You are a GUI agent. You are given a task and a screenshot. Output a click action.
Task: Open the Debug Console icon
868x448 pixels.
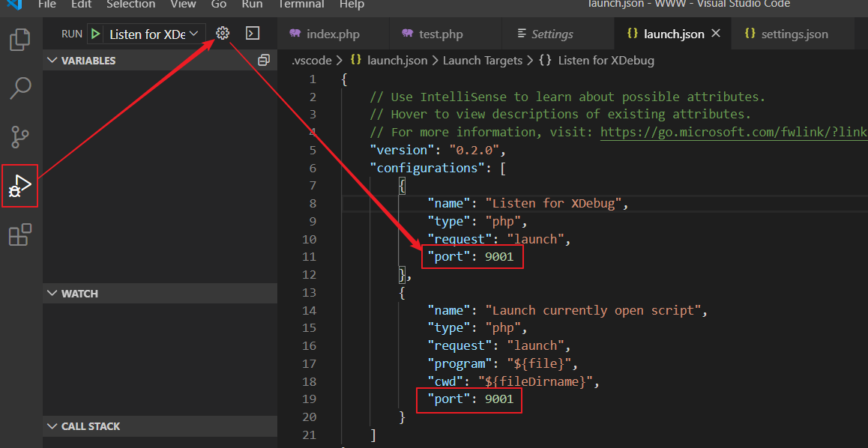252,34
